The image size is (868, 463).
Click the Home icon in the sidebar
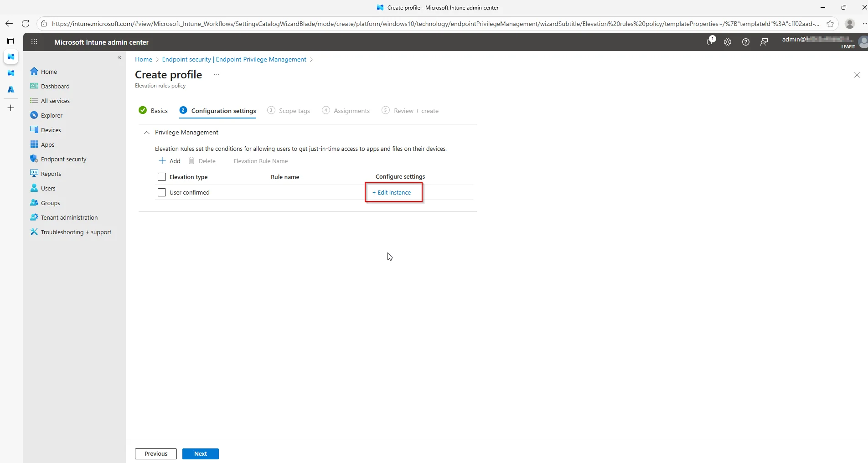coord(34,72)
